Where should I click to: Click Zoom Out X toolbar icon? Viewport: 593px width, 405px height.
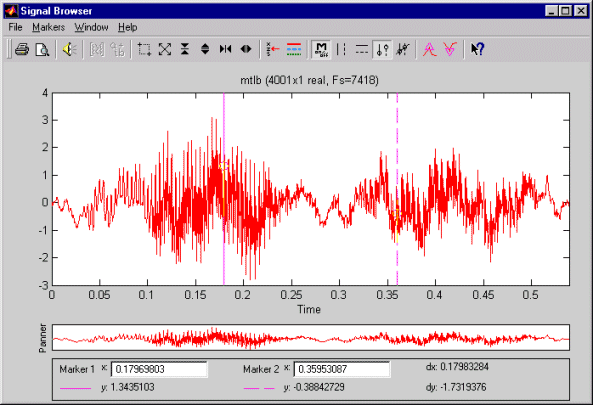pyautogui.click(x=246, y=49)
